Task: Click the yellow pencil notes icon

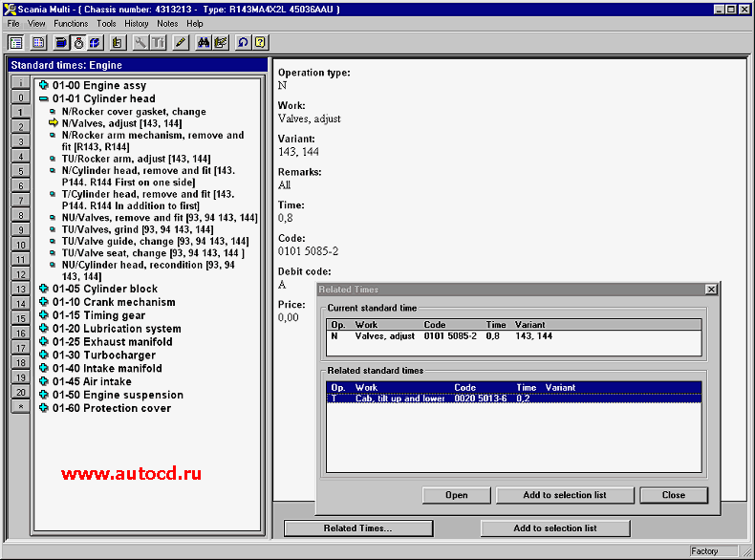Action: click(181, 43)
